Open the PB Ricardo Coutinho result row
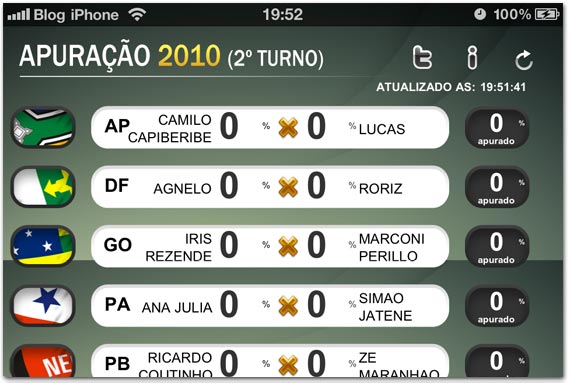Image resolution: width=570 pixels, height=383 pixels. pos(270,361)
